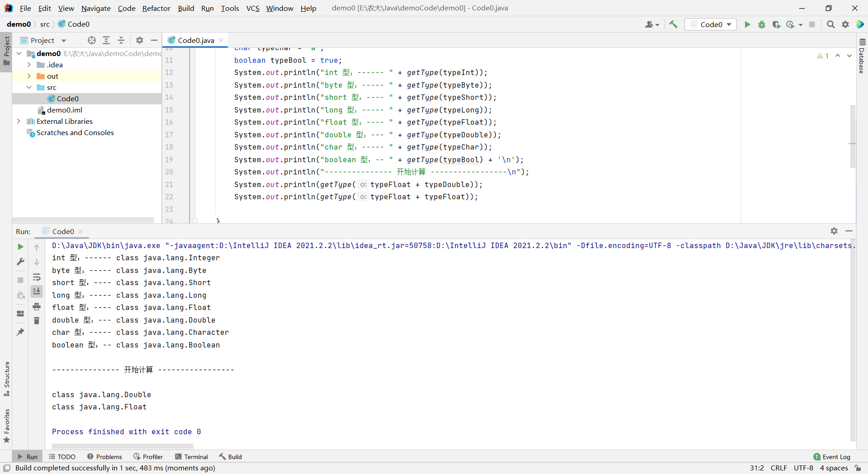Switch to the Terminal tool window tab
Screen dimensions: 868x474
pos(191,457)
